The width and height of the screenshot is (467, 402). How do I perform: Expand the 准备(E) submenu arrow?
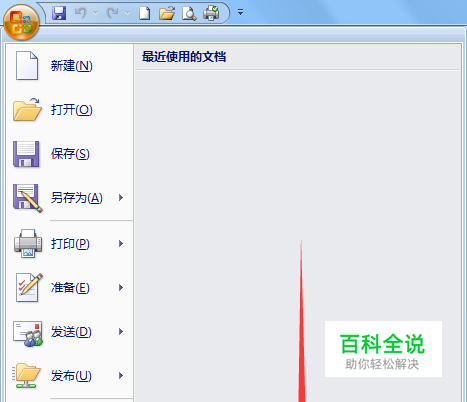pyautogui.click(x=121, y=288)
